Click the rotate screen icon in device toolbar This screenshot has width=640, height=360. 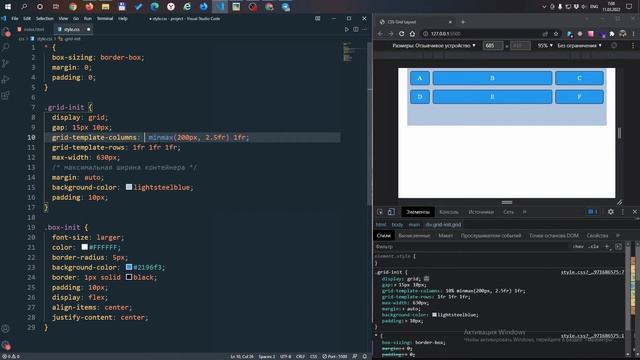tap(614, 46)
